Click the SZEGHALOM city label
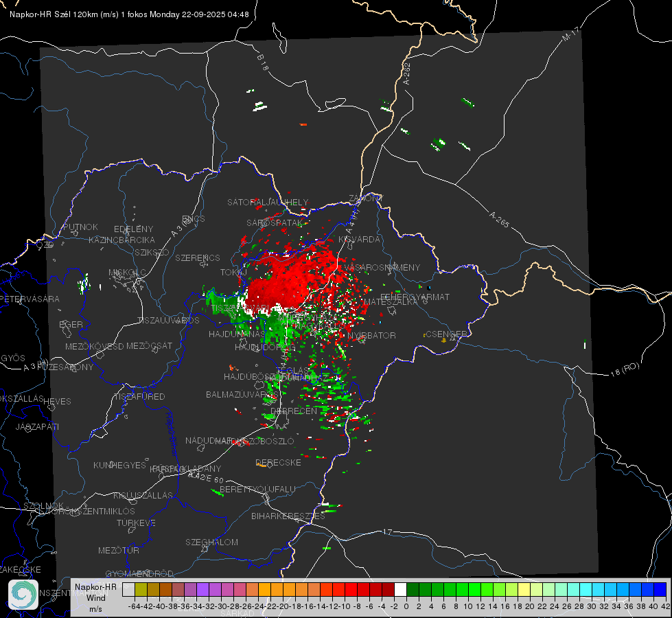672x618 pixels. 211,542
